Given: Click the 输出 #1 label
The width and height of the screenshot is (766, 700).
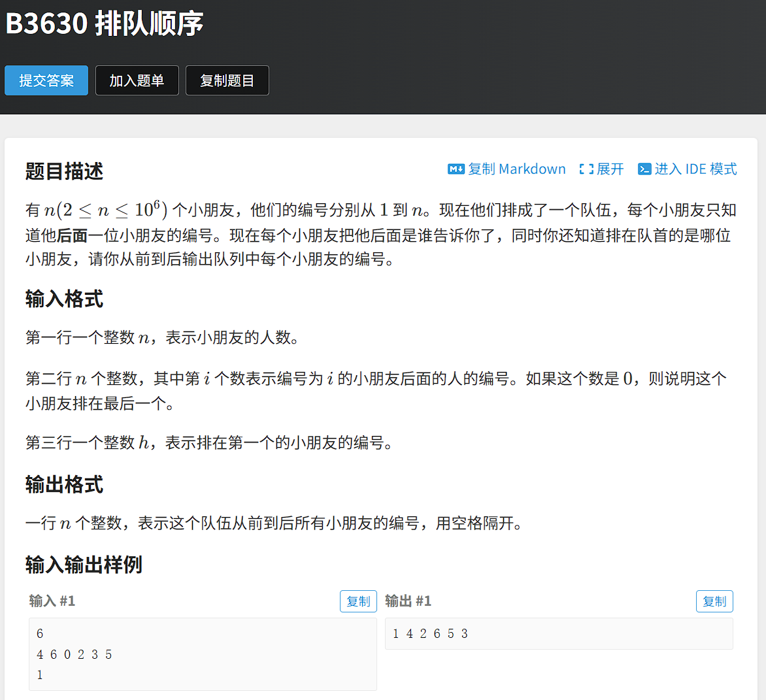Looking at the screenshot, I should tap(408, 601).
